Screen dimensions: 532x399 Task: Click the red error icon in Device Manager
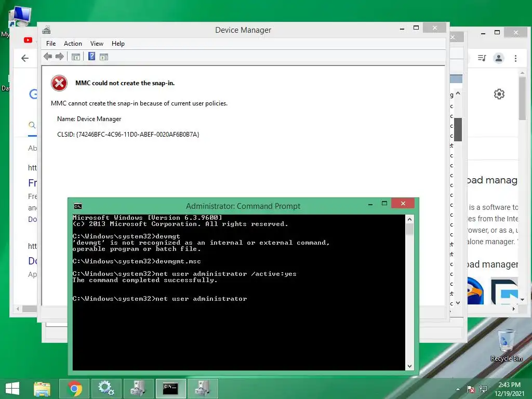[59, 83]
